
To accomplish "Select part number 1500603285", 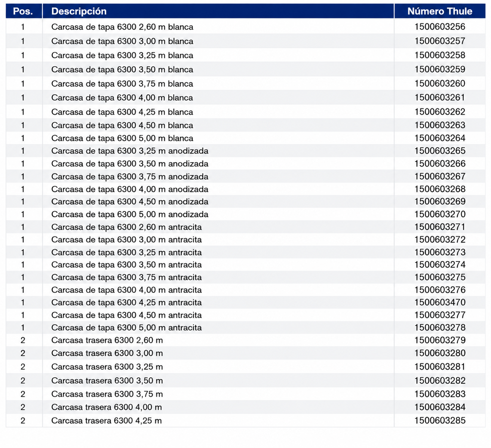I will click(440, 420).
